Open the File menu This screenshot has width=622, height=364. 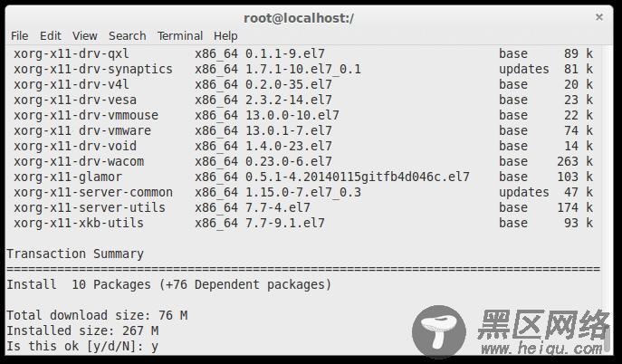19,36
